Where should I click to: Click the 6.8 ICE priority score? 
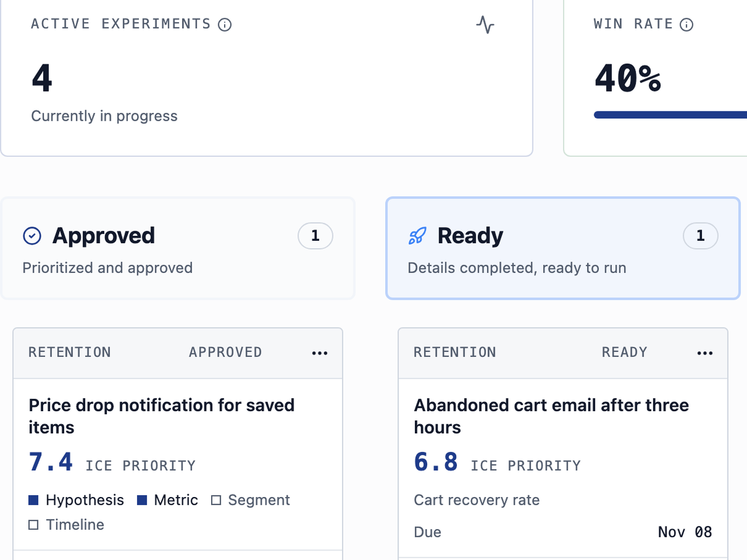tap(436, 462)
